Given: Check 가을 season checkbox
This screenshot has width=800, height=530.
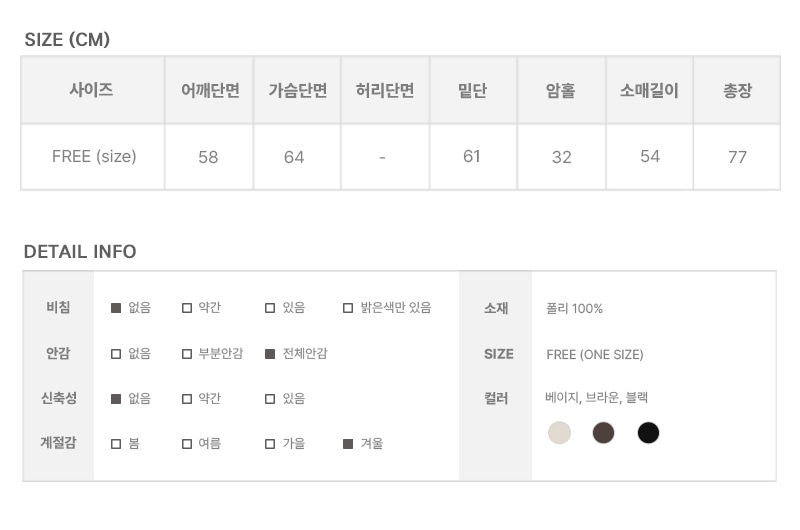Looking at the screenshot, I should point(270,443).
